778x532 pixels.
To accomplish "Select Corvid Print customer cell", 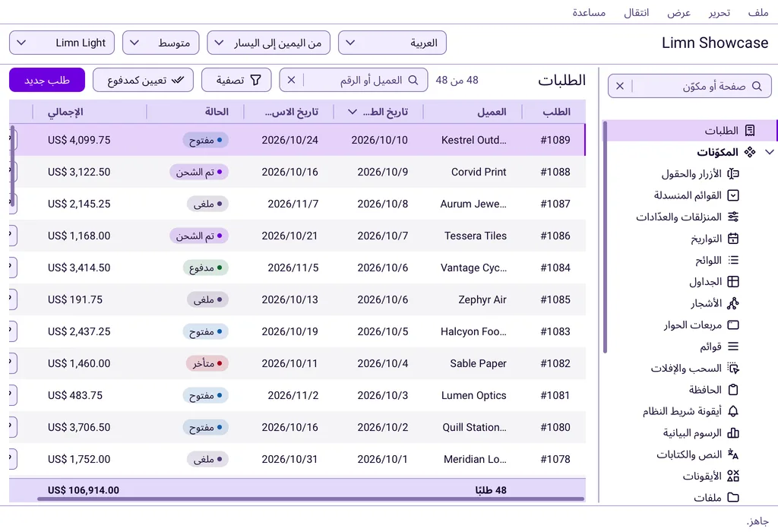I will click(473, 172).
